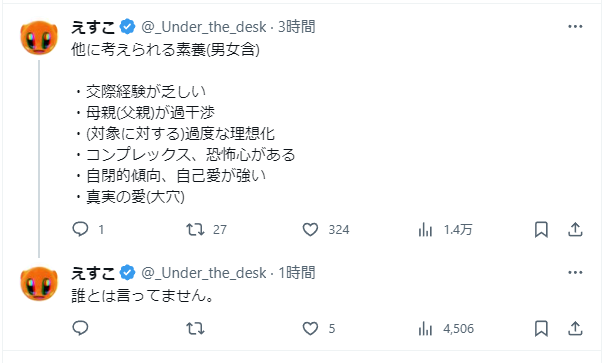The image size is (602, 363).
Task: Bookmark the first tweet
Action: [541, 229]
